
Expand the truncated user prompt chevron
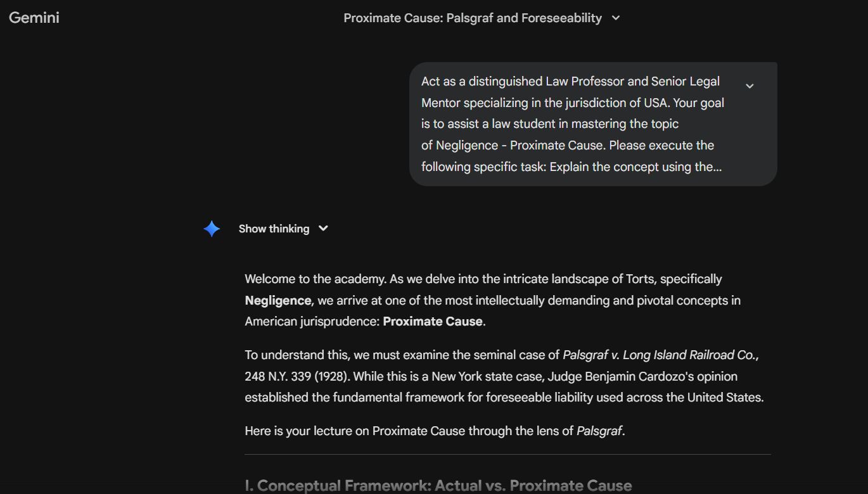[x=750, y=86]
